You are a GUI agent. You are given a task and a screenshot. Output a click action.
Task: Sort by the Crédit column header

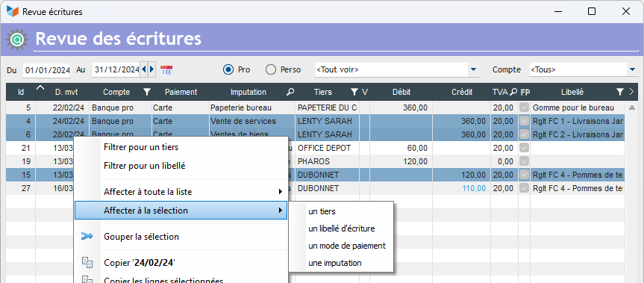462,93
